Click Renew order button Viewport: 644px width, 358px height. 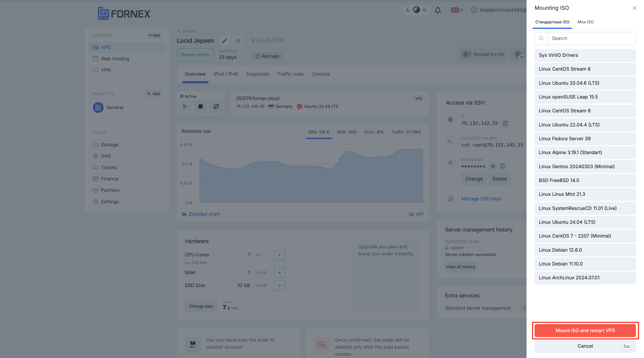coord(195,55)
